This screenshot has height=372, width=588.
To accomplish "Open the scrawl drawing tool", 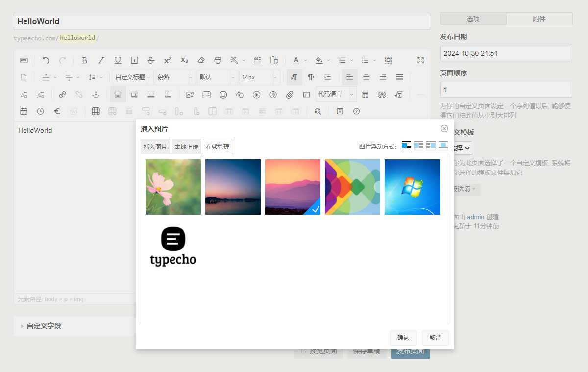I will click(x=240, y=95).
